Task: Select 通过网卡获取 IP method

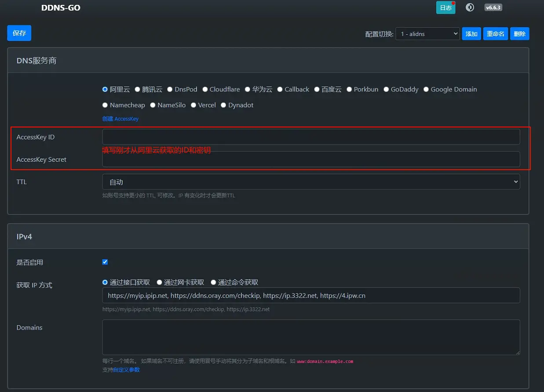Action: click(160, 282)
